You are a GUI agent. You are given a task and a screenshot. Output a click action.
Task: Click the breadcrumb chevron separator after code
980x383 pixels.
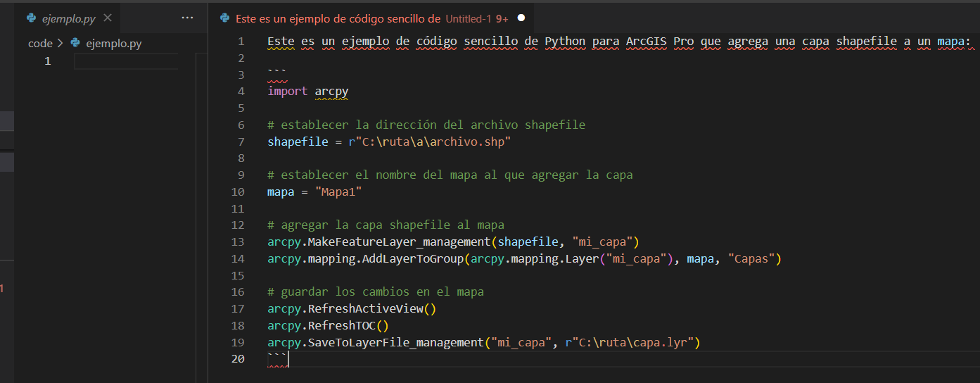pos(60,44)
